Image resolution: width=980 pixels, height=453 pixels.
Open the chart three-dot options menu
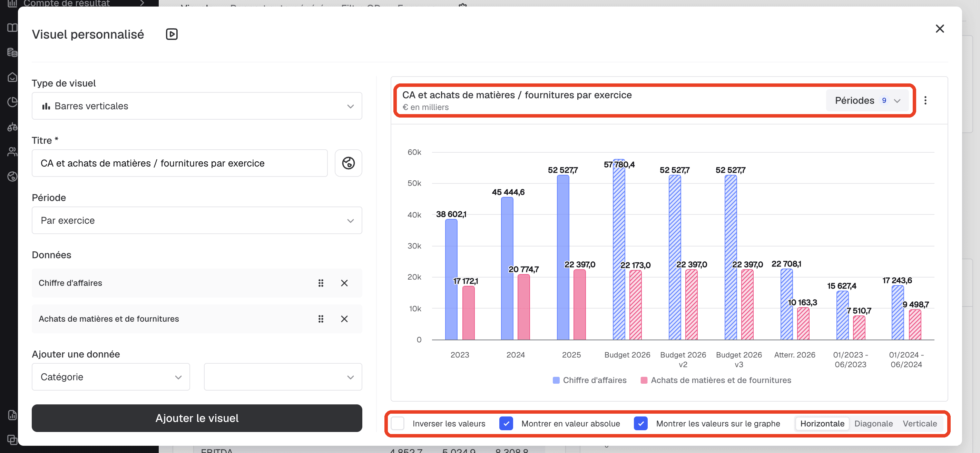click(925, 100)
